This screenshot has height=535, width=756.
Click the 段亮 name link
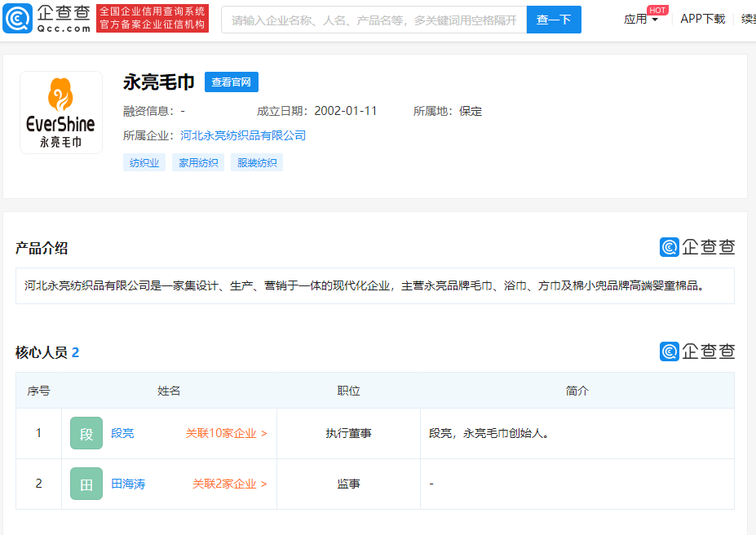(x=122, y=433)
